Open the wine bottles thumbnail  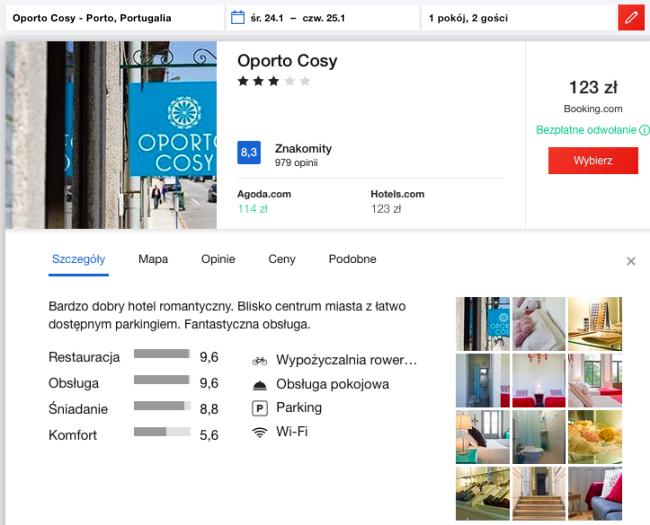483,493
